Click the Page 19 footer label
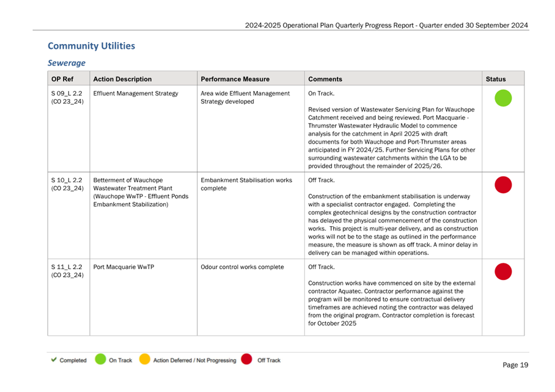 tap(515, 364)
